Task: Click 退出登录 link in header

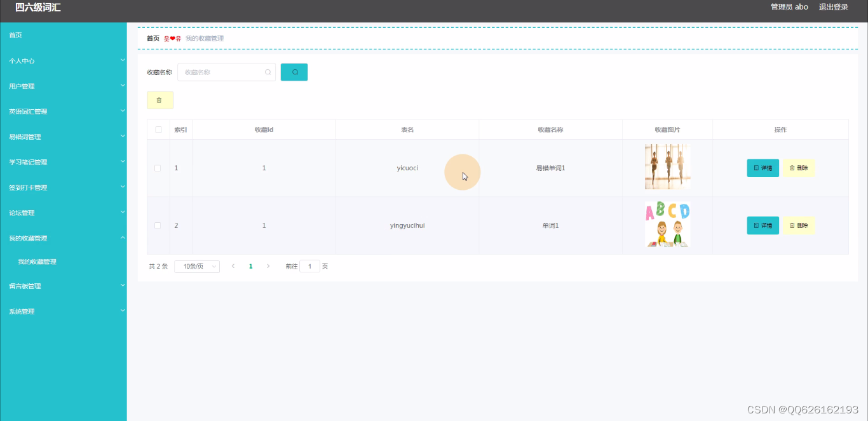Action: (833, 7)
